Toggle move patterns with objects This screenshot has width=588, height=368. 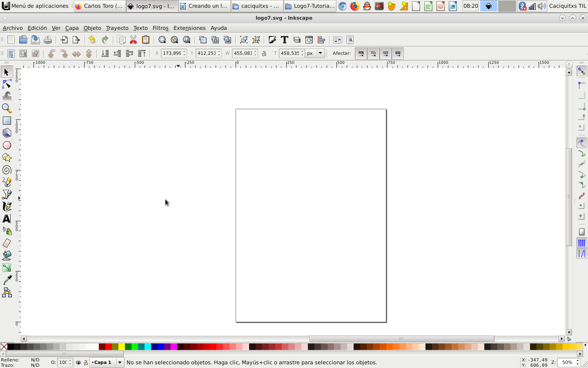pos(397,54)
